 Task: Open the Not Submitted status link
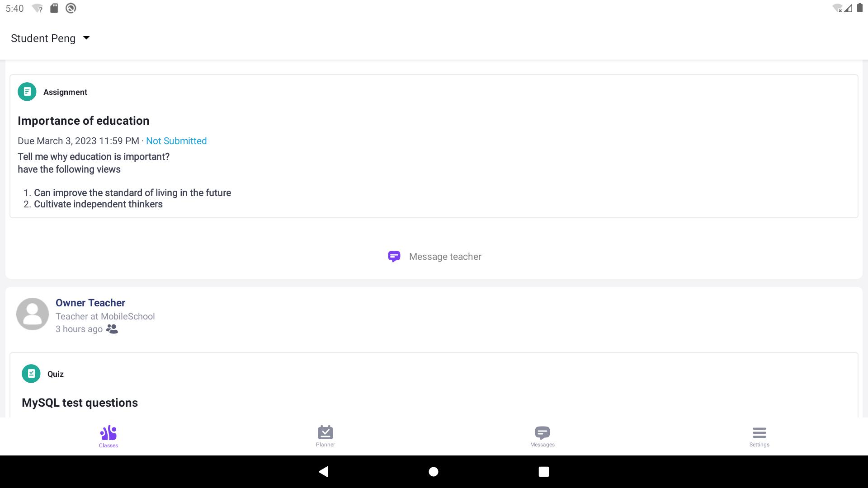pos(176,141)
